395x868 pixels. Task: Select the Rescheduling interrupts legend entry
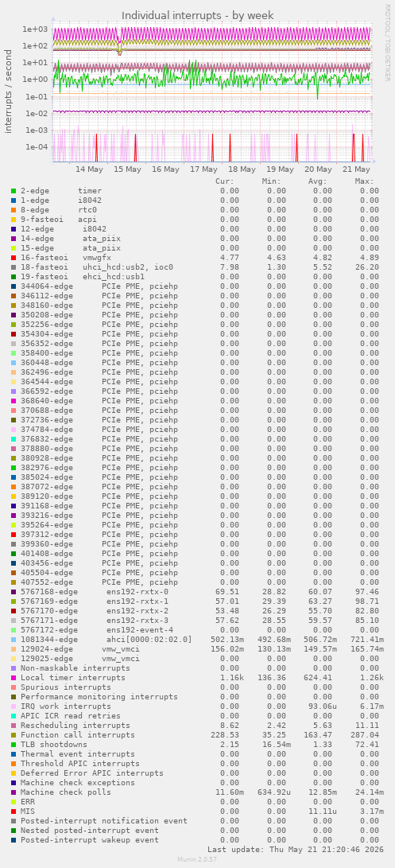coord(76,725)
